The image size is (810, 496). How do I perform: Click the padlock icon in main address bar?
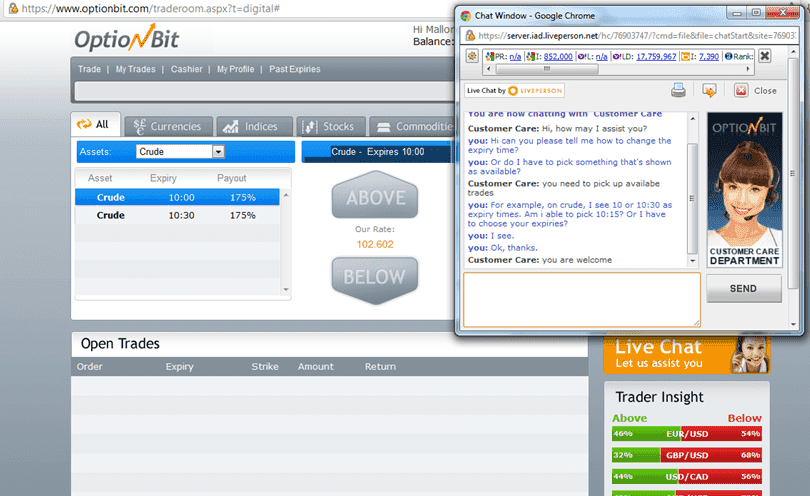click(x=13, y=8)
